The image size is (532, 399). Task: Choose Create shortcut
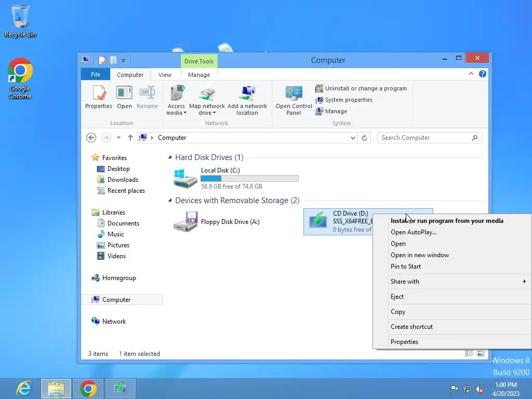411,327
